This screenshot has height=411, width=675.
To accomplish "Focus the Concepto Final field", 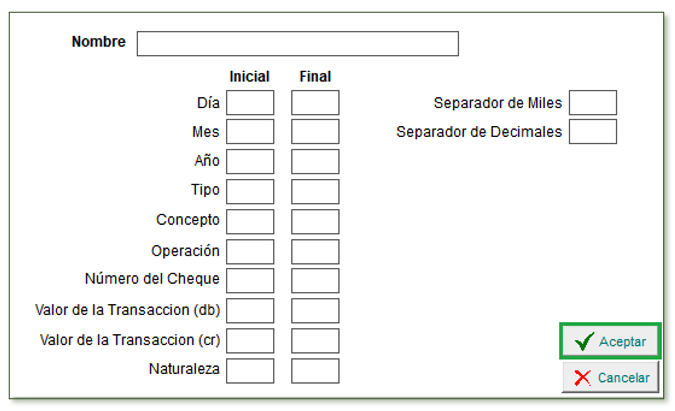I will tap(315, 221).
